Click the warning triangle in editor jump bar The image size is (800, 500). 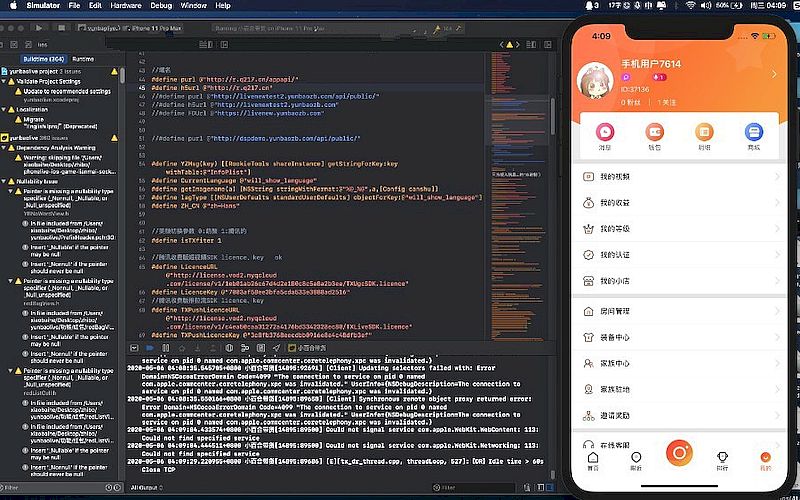(x=509, y=45)
